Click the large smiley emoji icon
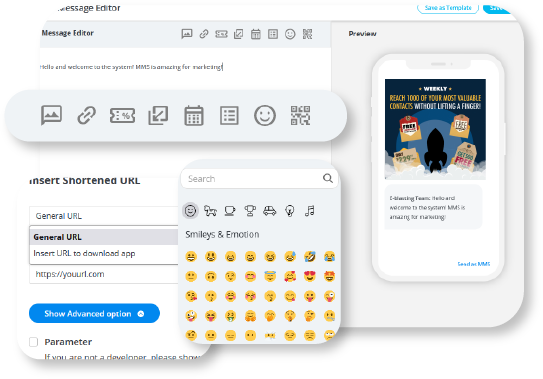The width and height of the screenshot is (543, 379). pyautogui.click(x=265, y=115)
